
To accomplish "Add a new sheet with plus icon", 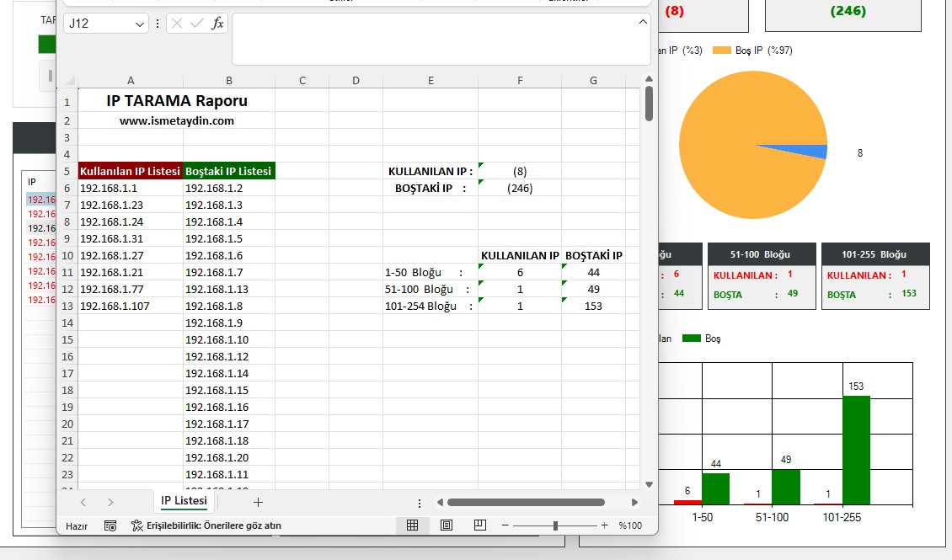I will 259,502.
